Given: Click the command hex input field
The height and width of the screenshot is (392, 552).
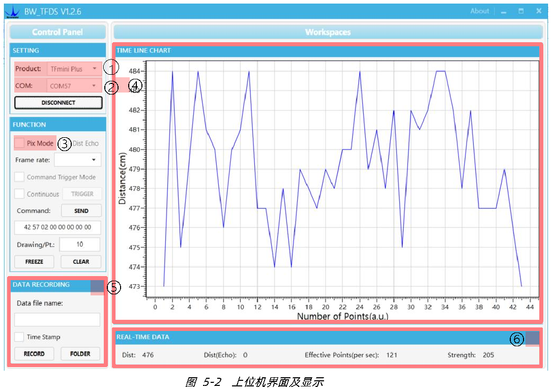Looking at the screenshot, I should [57, 227].
